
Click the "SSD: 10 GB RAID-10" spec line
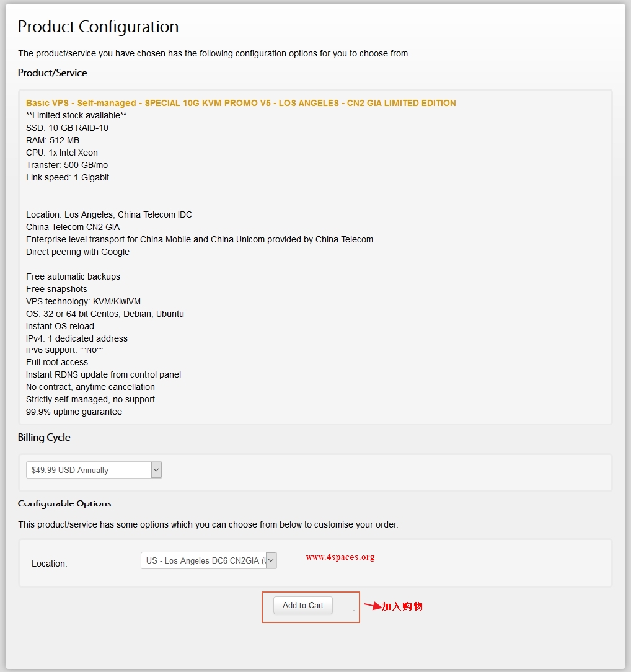tap(66, 128)
